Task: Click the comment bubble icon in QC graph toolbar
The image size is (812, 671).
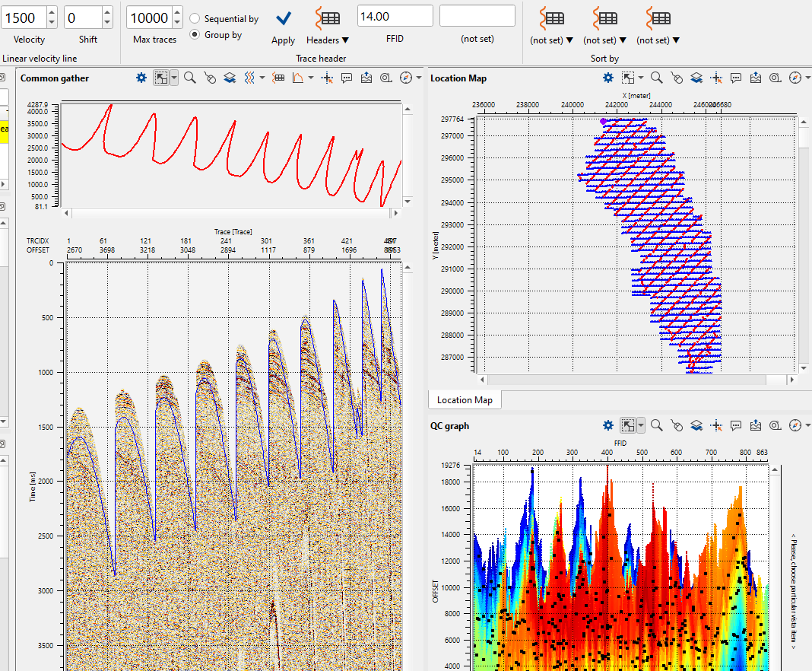Action: [736, 426]
